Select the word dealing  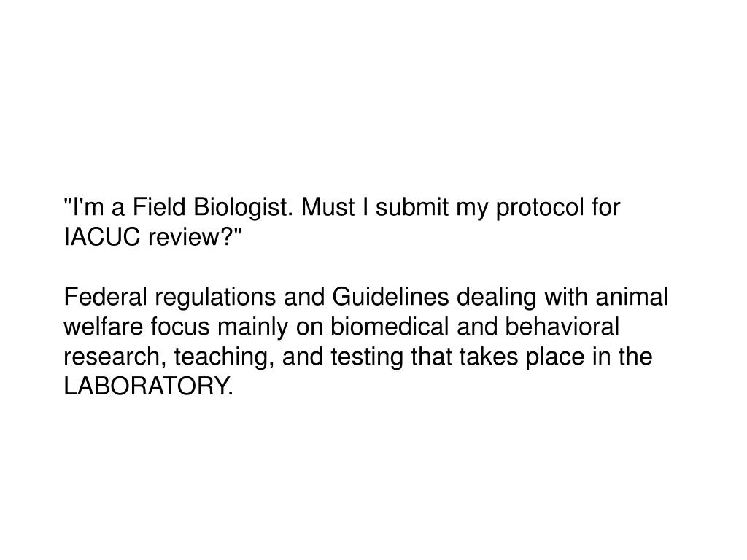tap(496, 298)
